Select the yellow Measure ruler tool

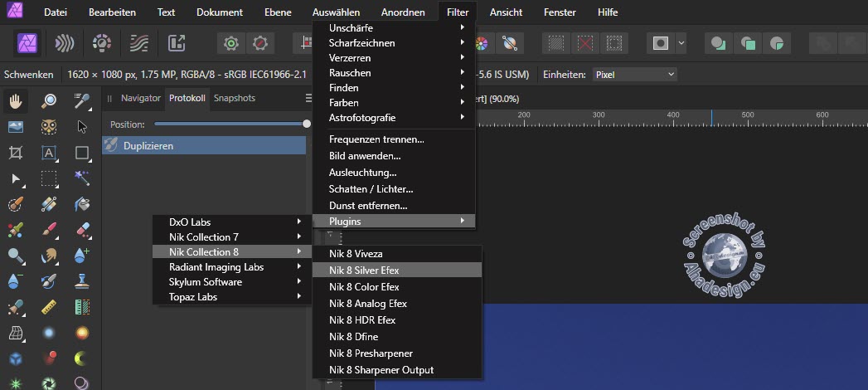[49, 306]
